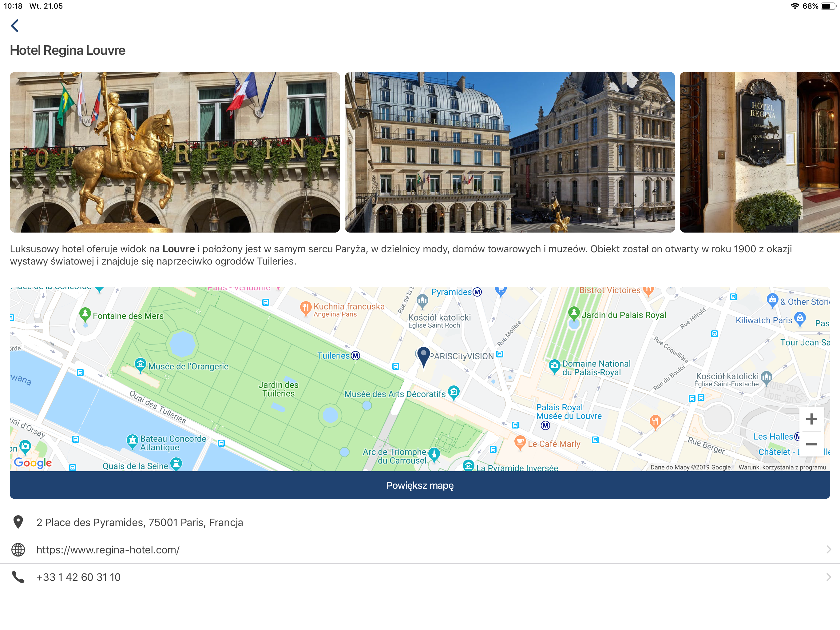Tap the back arrow icon
This screenshot has height=630, width=840.
(15, 26)
